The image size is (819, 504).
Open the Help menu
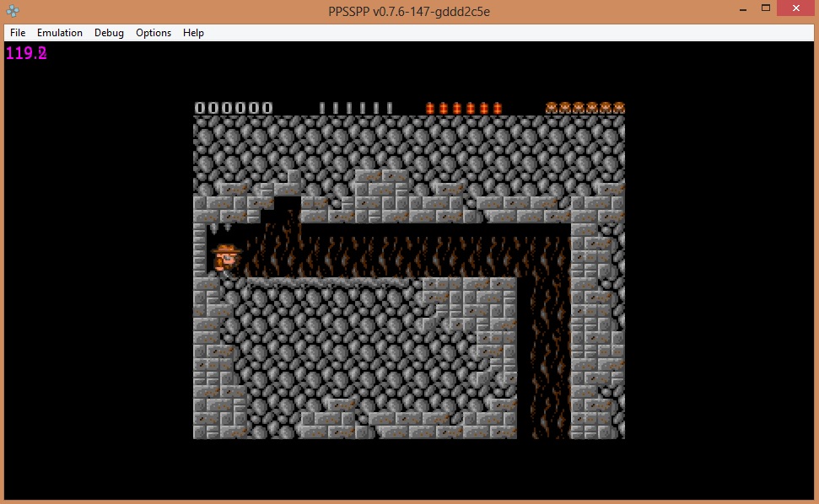(x=193, y=33)
